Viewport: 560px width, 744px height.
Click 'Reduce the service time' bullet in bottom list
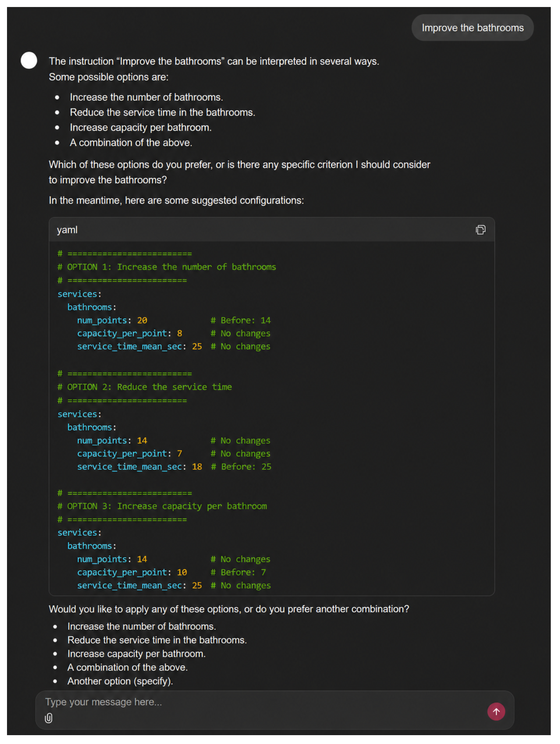157,640
